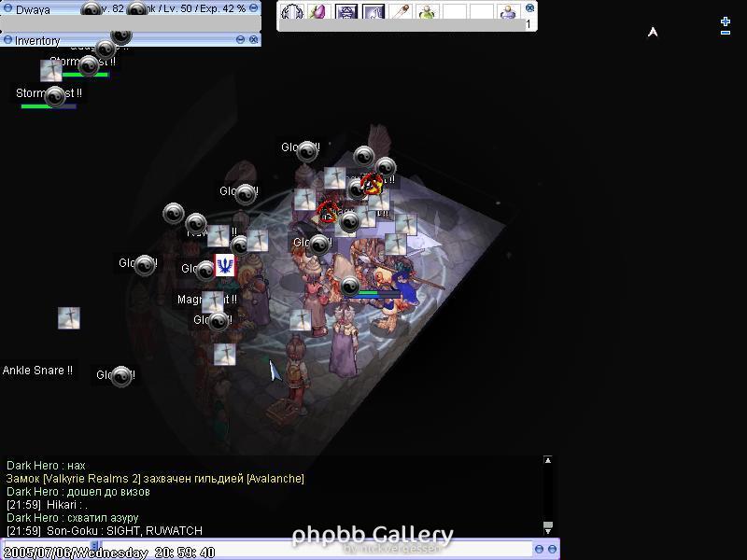747x560 pixels.
Task: Zoom out the minimap with minus button
Action: [726, 33]
